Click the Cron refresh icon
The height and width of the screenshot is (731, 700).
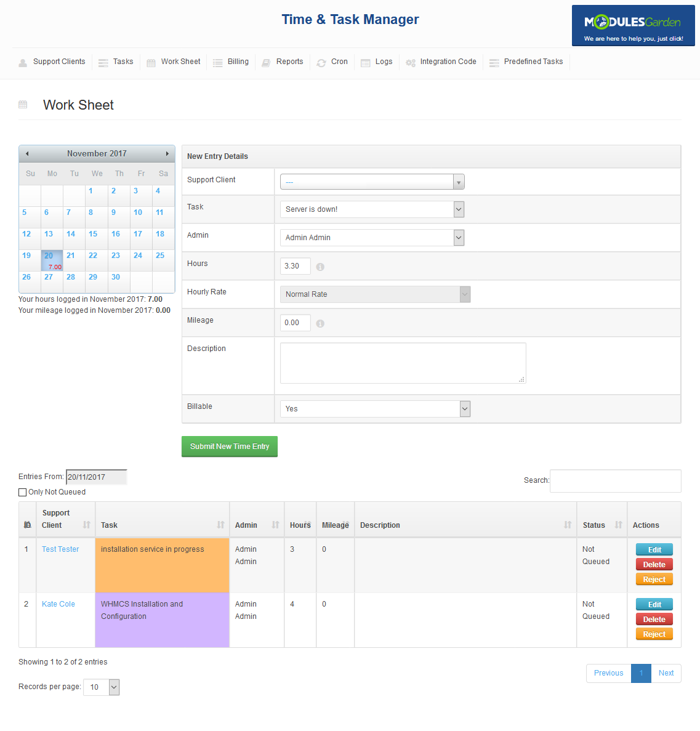click(x=321, y=63)
